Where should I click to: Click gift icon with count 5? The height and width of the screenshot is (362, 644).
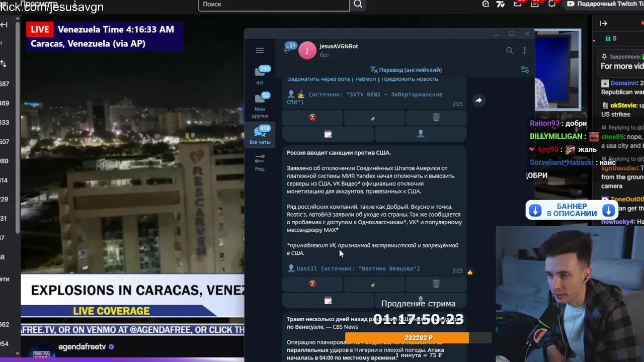point(611,38)
